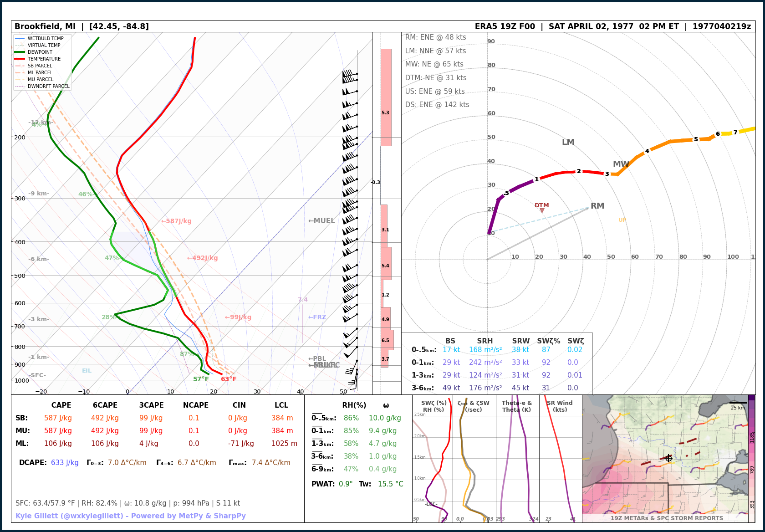Click the orange UP marker on hodograph

click(622, 220)
